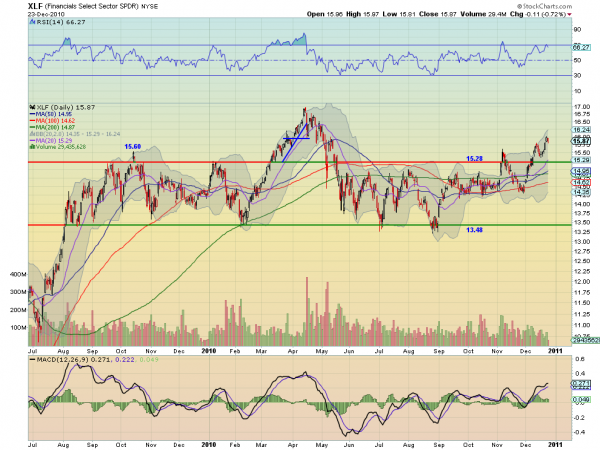Select the Low 15.81 value

click(x=399, y=14)
